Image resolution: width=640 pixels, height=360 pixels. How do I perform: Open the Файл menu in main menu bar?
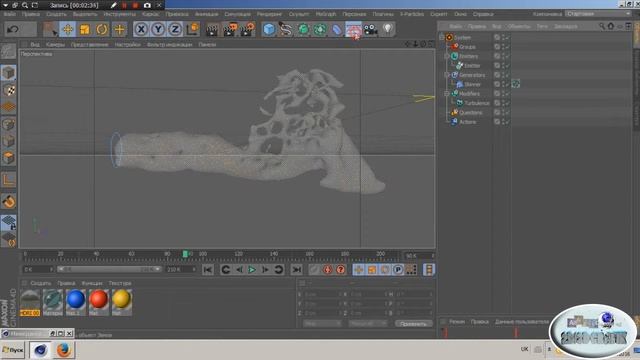coord(9,14)
